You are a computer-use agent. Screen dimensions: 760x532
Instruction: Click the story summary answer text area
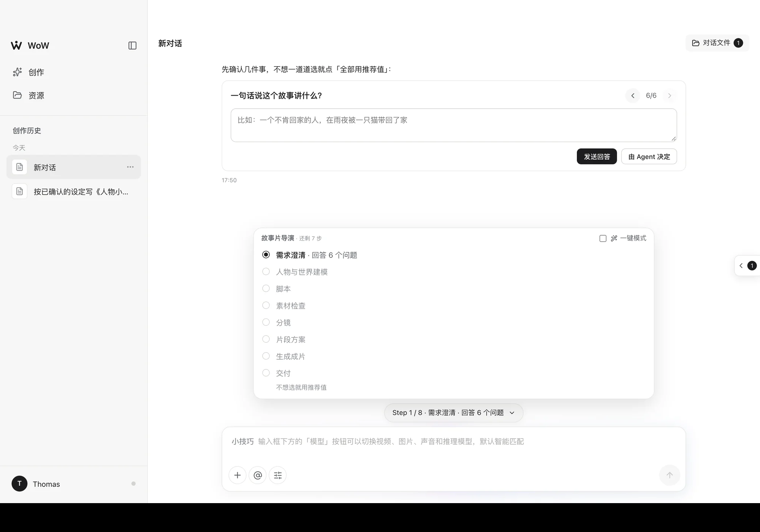pyautogui.click(x=454, y=125)
